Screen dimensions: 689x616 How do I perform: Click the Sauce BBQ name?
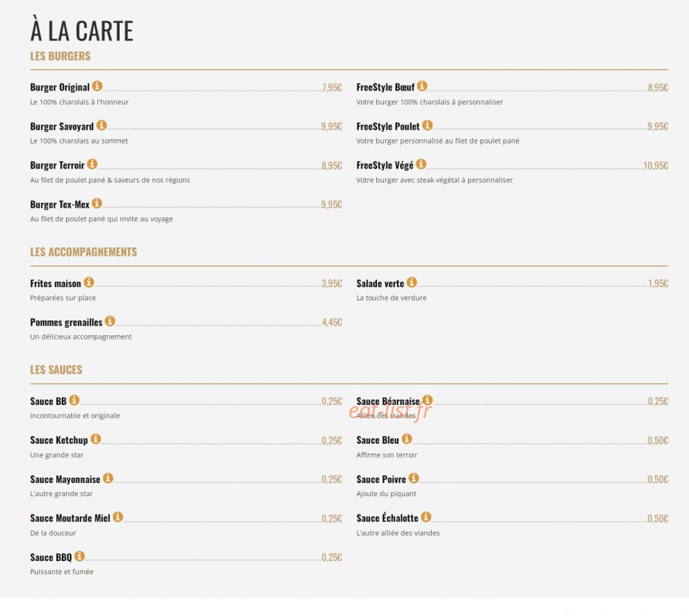coord(51,557)
